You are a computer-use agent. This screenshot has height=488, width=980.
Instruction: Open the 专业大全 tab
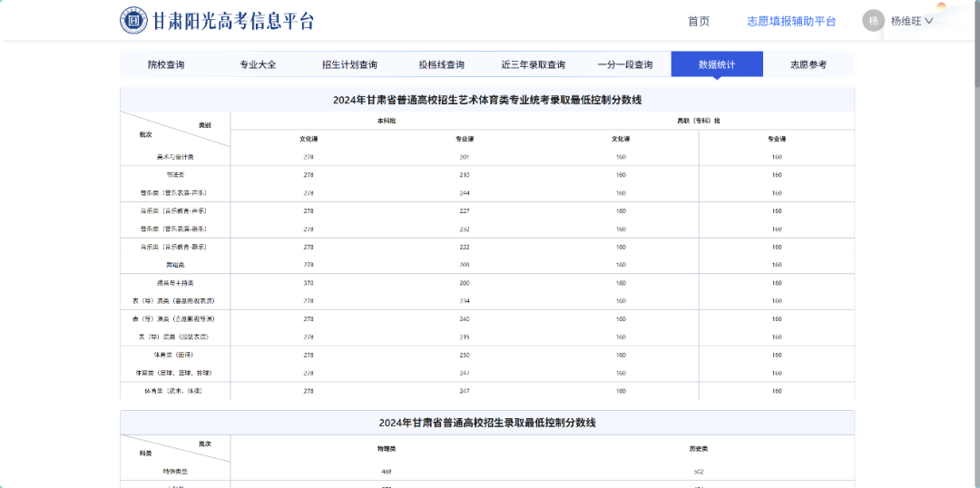coord(258,64)
